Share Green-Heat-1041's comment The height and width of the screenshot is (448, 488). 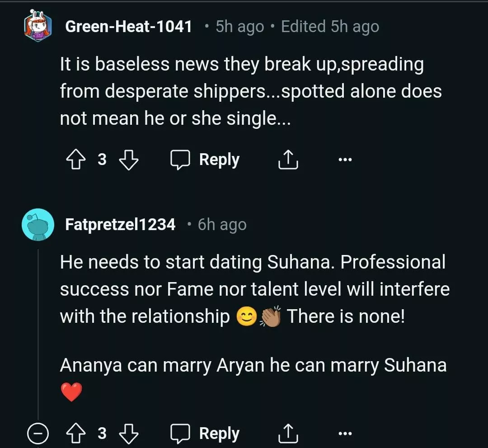click(x=288, y=160)
